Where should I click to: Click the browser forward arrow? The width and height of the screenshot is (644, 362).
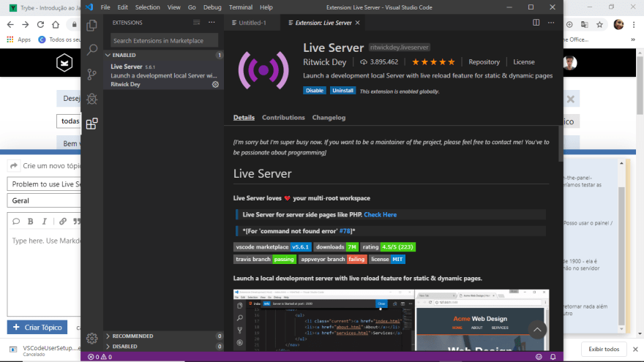[x=26, y=25]
